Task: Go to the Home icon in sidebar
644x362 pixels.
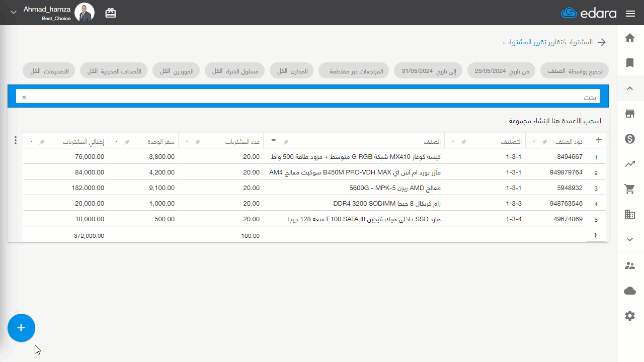Action: coord(630,38)
